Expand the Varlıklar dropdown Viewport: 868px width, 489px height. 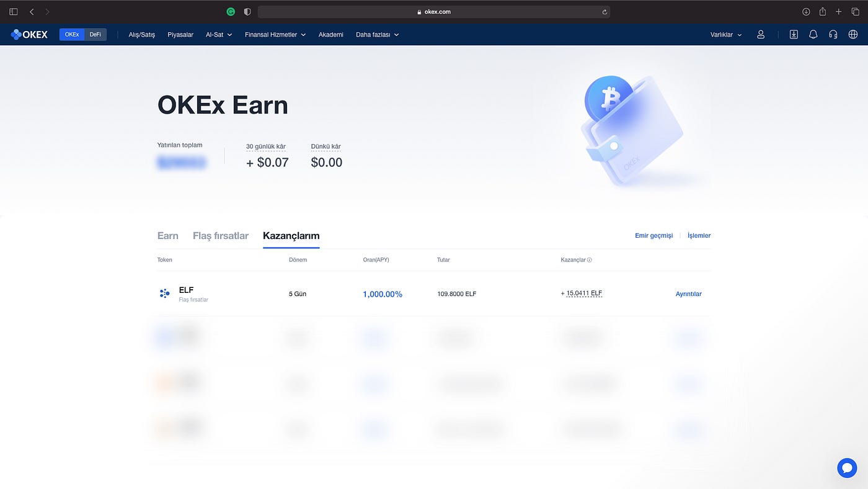pos(726,35)
